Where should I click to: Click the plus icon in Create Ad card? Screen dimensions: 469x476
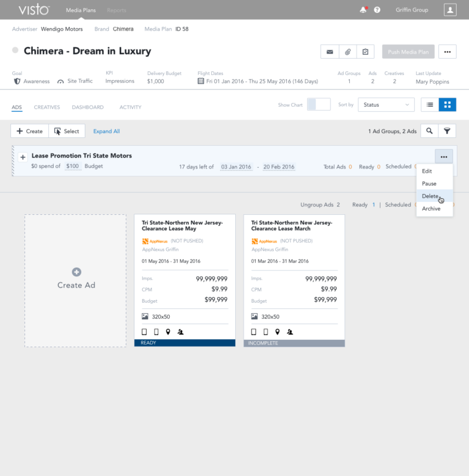click(76, 272)
